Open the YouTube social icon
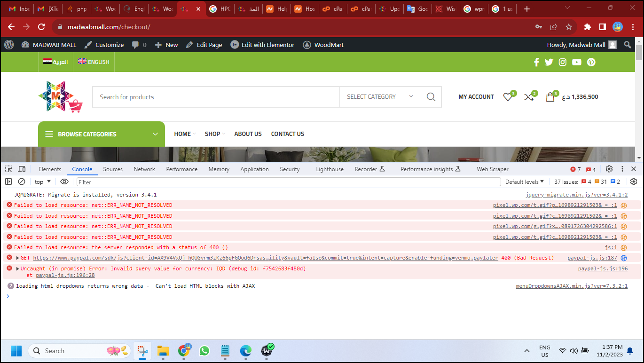644x363 pixels. [577, 62]
